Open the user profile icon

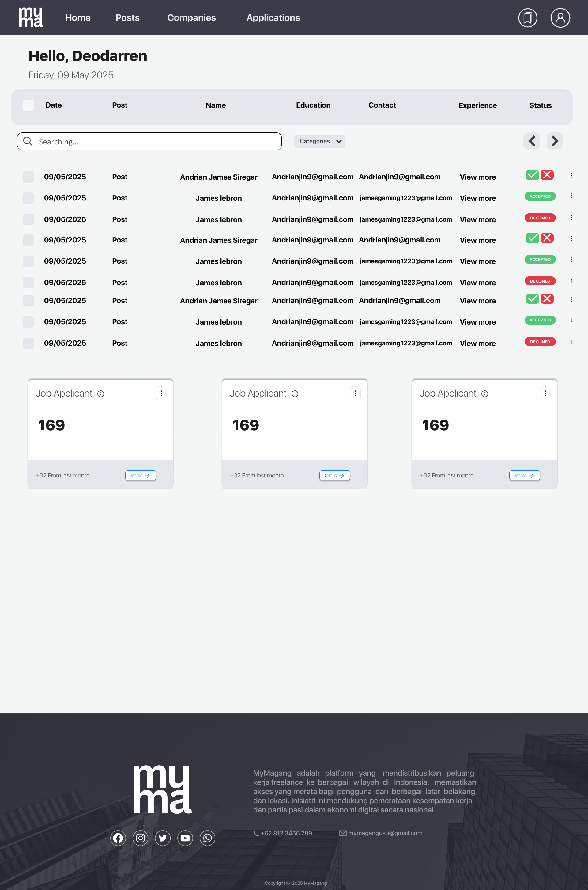(560, 18)
